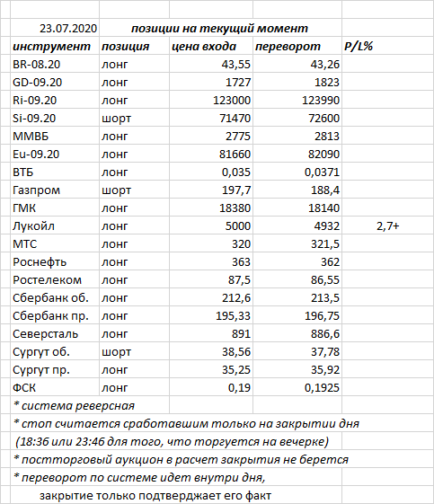Click the BR-08.20 instrument cell
The image size is (434, 504).
[x=55, y=64]
